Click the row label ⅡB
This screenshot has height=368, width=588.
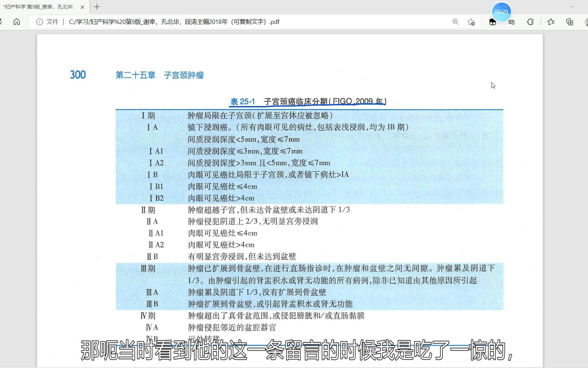click(x=152, y=257)
